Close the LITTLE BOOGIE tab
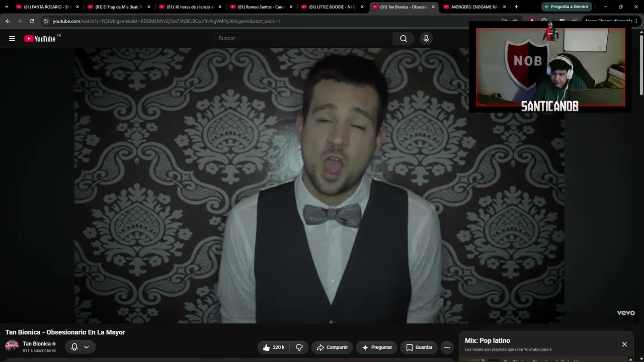This screenshot has height=362, width=644. pyautogui.click(x=362, y=7)
